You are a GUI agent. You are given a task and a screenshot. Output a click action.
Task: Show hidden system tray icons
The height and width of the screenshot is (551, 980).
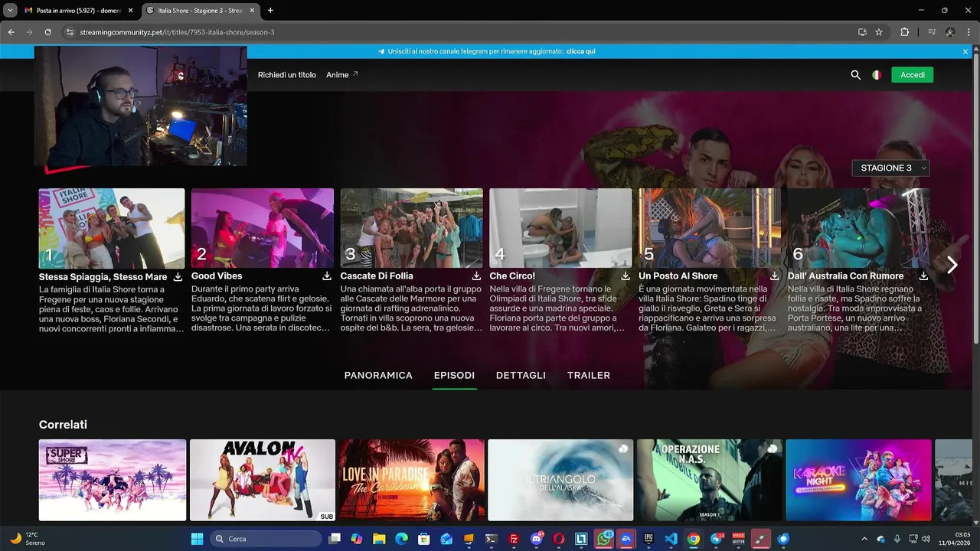(x=864, y=539)
